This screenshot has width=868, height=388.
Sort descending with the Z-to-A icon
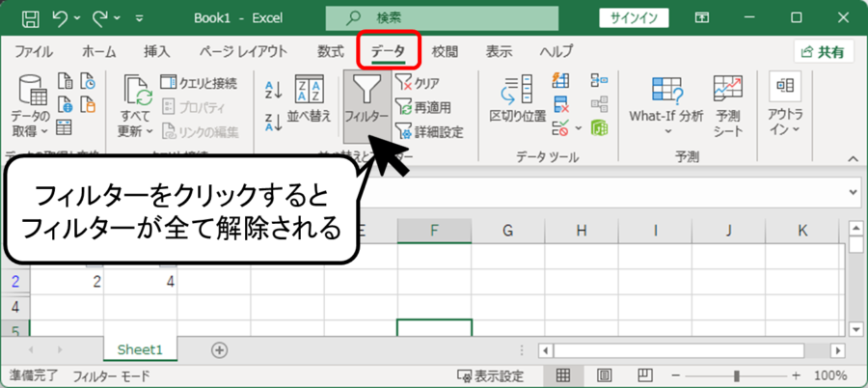(274, 122)
